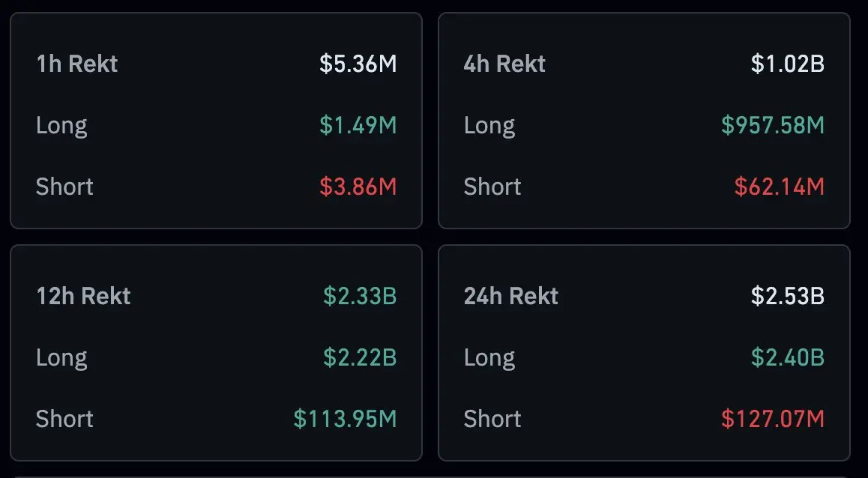This screenshot has width=868, height=478.
Task: Select the 4h Short value $62.14M
Action: point(779,186)
